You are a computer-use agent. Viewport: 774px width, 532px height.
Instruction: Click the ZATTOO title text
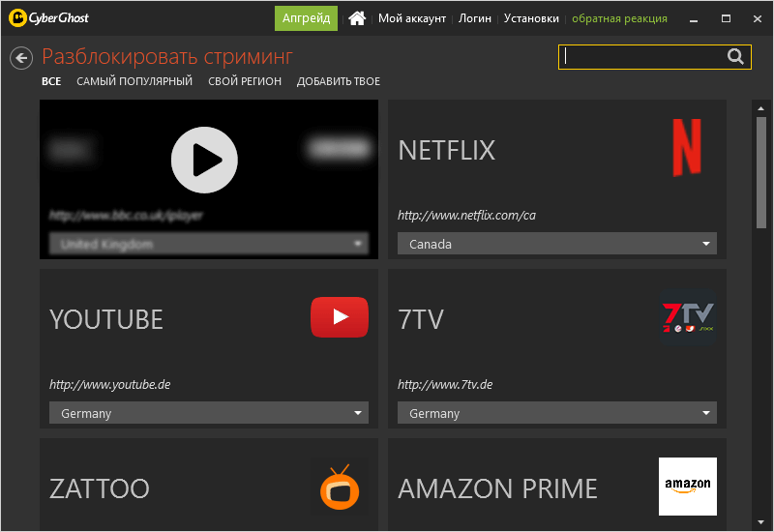(x=100, y=489)
